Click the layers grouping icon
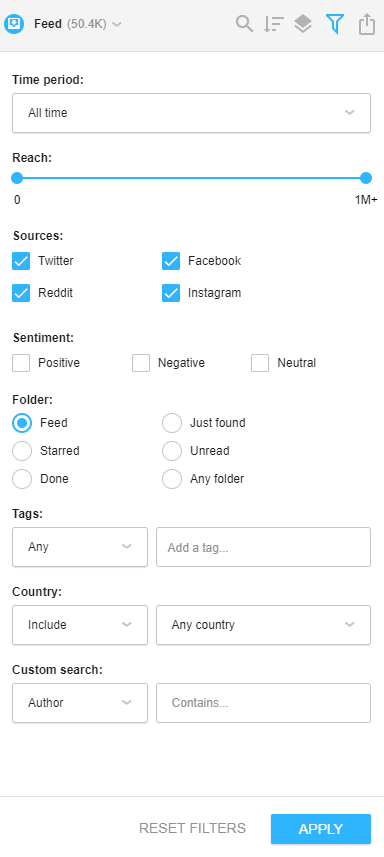This screenshot has width=384, height=857. [303, 24]
